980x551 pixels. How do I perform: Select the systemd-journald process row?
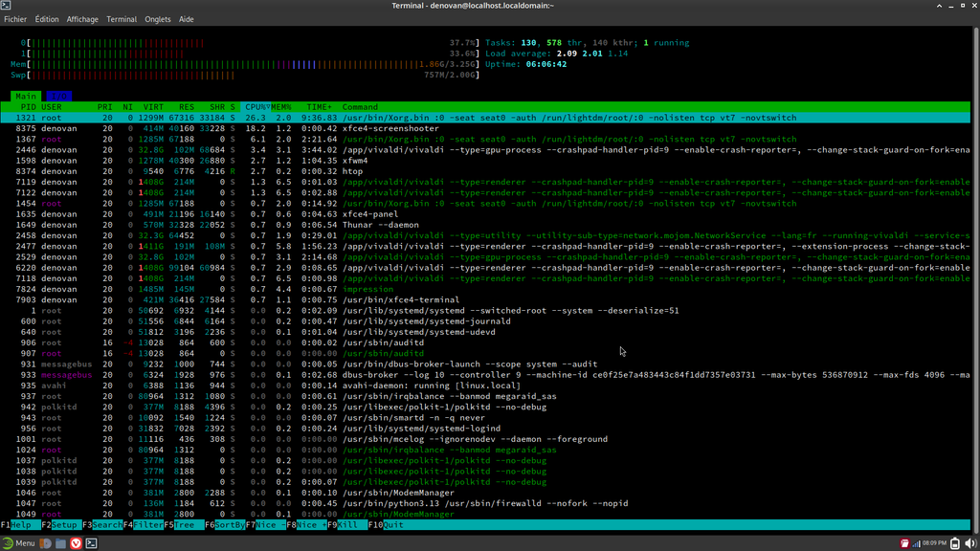click(485, 321)
